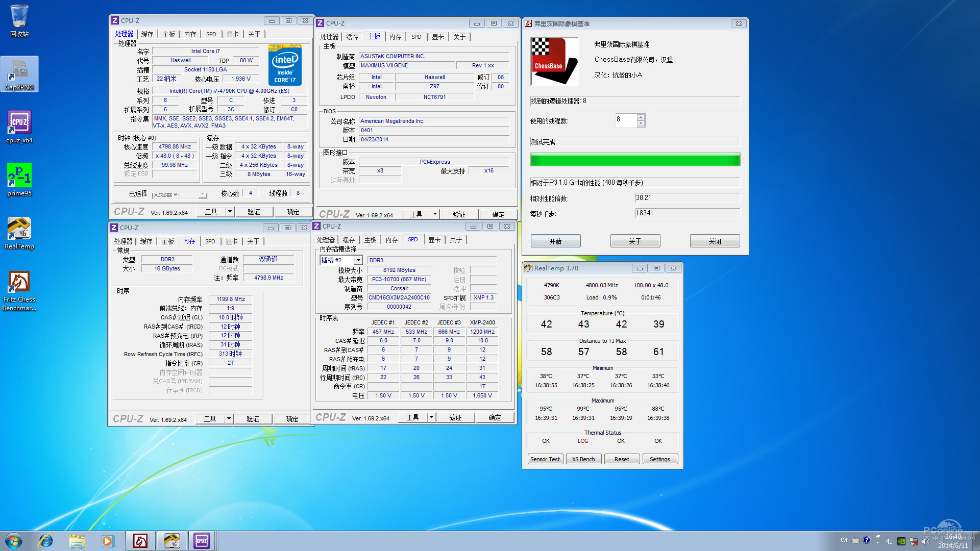This screenshot has height=551, width=980.
Task: Click the Intel Core i7 logo
Action: coord(285,65)
